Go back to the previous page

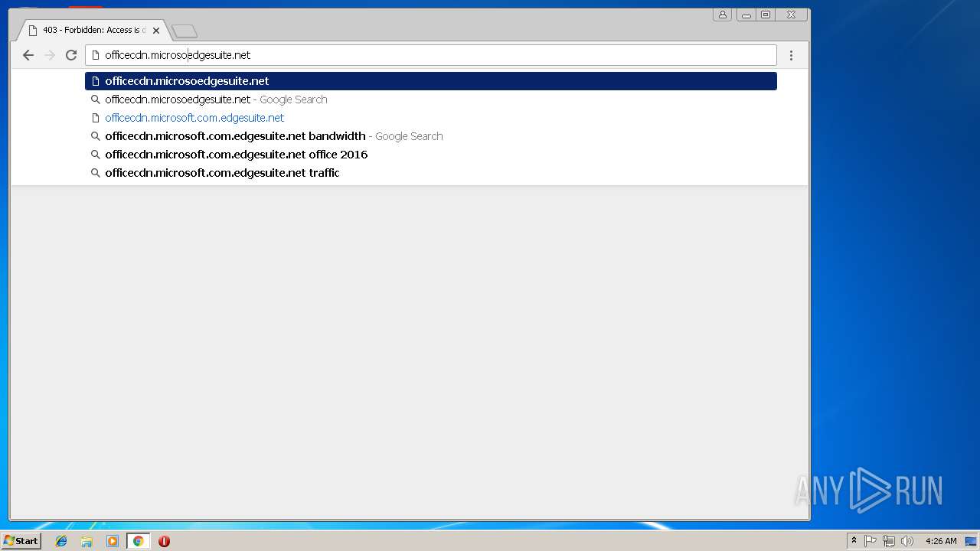click(x=28, y=55)
